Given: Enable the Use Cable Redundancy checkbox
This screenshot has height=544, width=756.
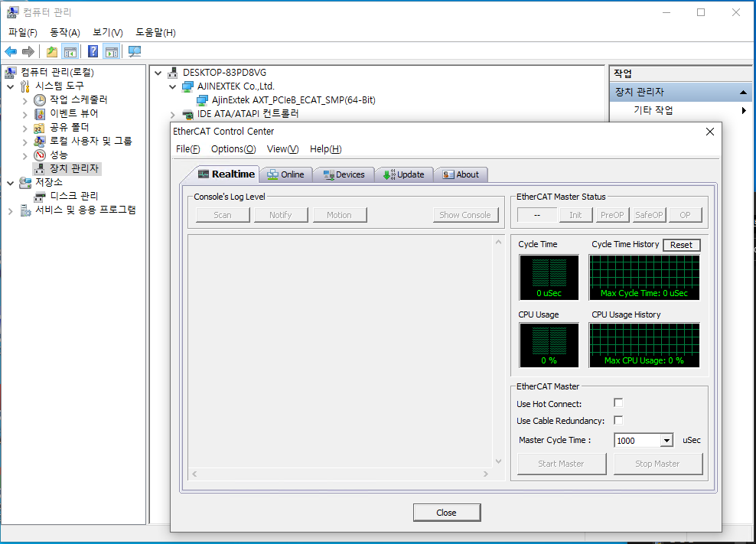Looking at the screenshot, I should click(618, 420).
